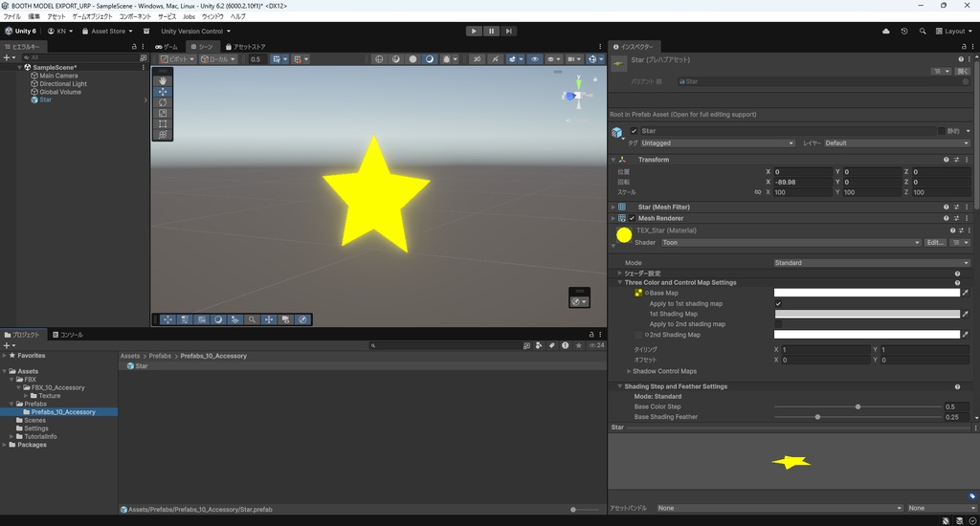Uncheck Apply to 1st shading map
This screenshot has width=980, height=526.
point(778,303)
